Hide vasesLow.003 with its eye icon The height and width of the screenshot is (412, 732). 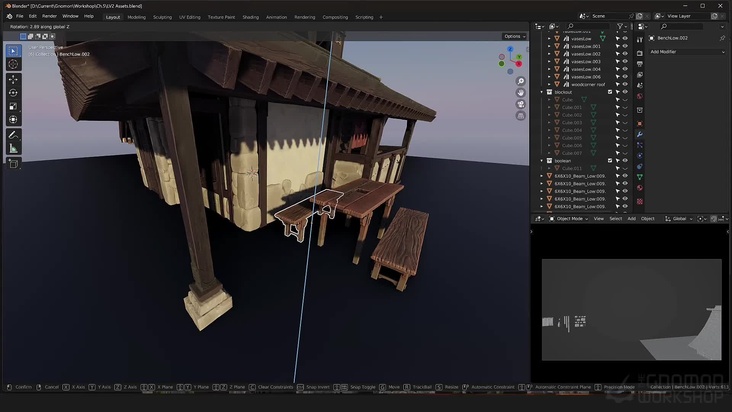coord(625,62)
